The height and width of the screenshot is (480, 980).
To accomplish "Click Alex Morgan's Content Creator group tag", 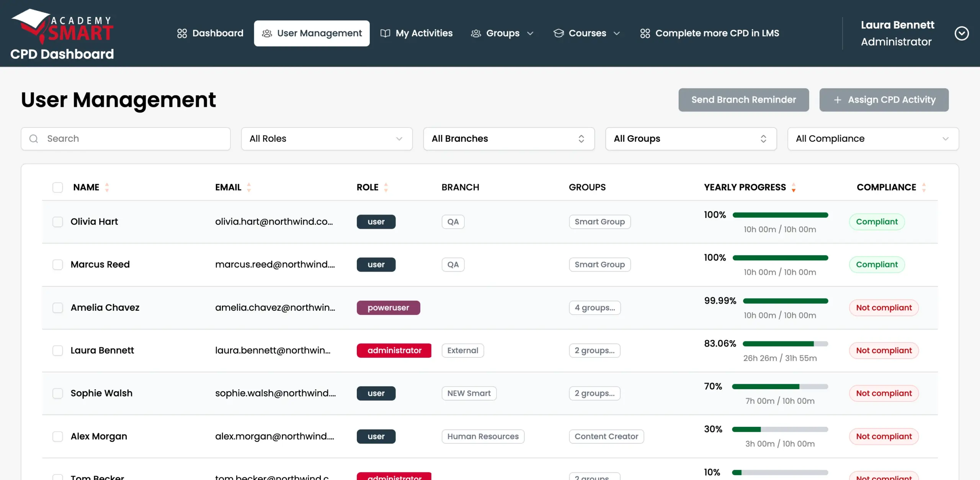I will click(x=606, y=436).
